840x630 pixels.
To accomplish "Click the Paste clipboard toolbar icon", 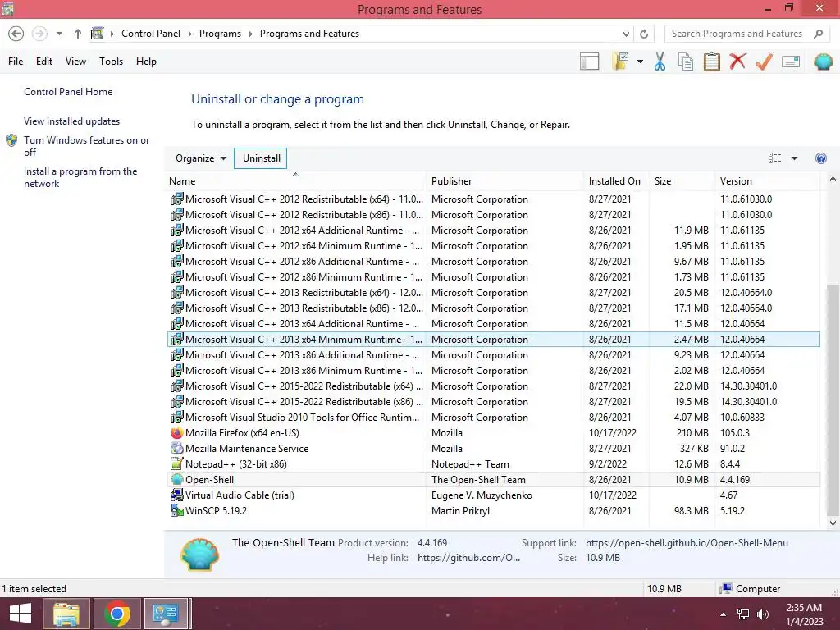I will tap(711, 62).
